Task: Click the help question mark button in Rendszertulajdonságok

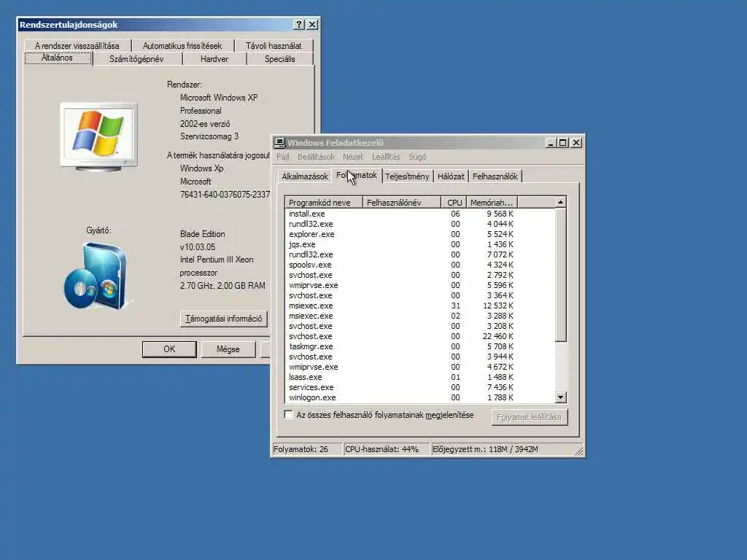Action: (299, 24)
